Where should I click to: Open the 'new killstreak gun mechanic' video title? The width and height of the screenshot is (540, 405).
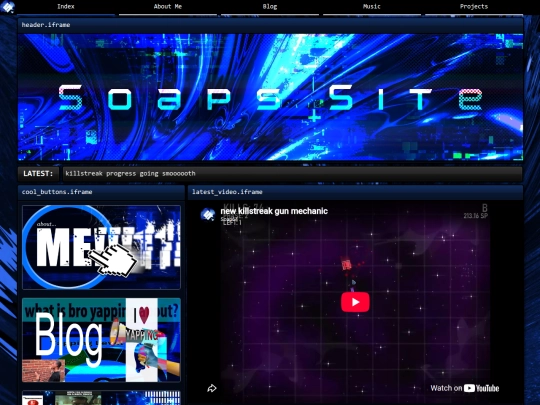274,211
